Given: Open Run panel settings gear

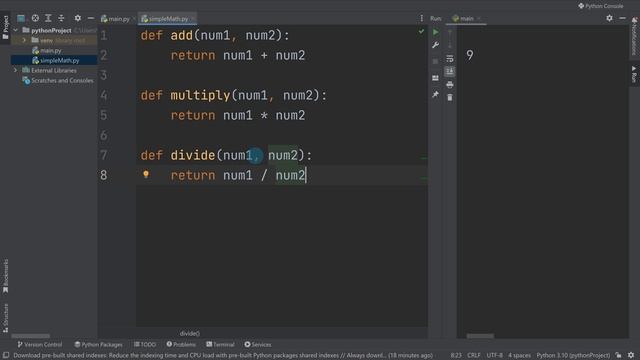Looking at the screenshot, I should pos(609,18).
